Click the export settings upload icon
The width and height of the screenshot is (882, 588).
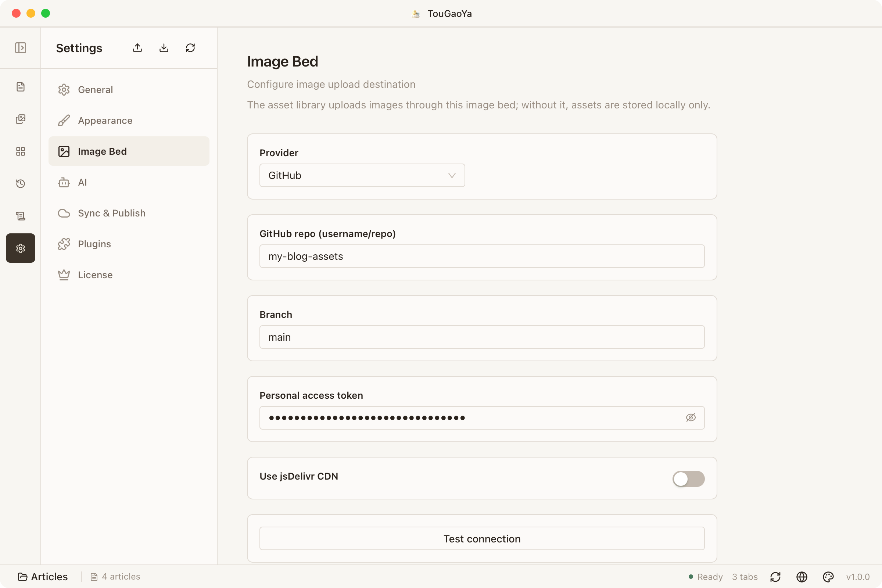[137, 48]
